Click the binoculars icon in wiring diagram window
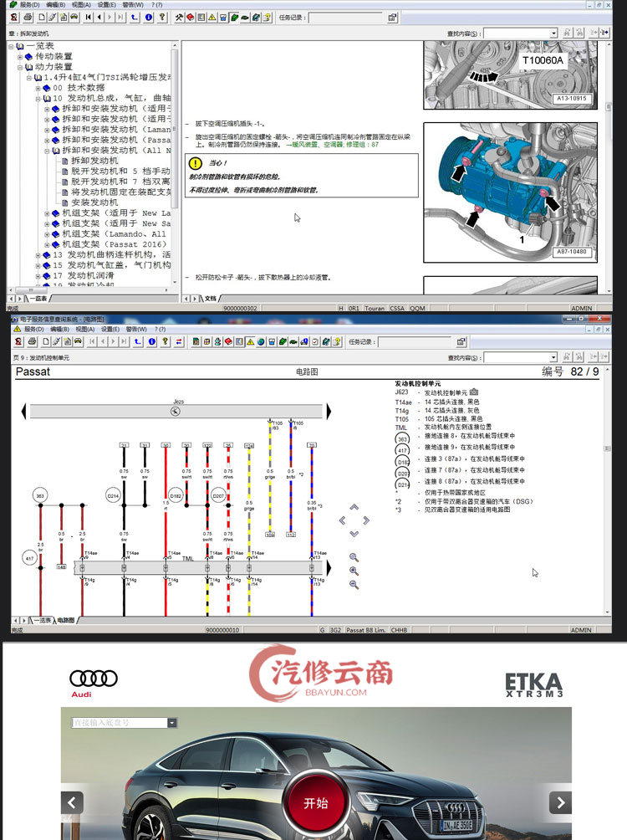 point(567,356)
